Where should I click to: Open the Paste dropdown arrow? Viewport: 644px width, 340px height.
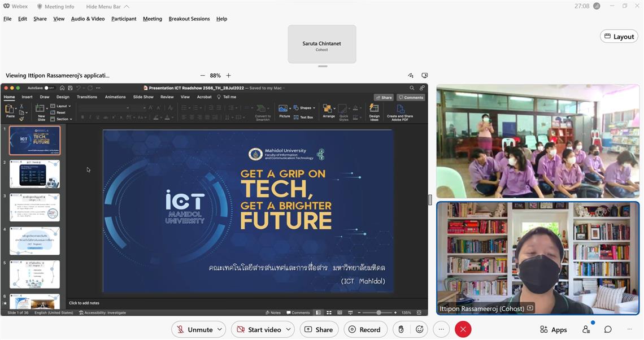(x=16, y=108)
